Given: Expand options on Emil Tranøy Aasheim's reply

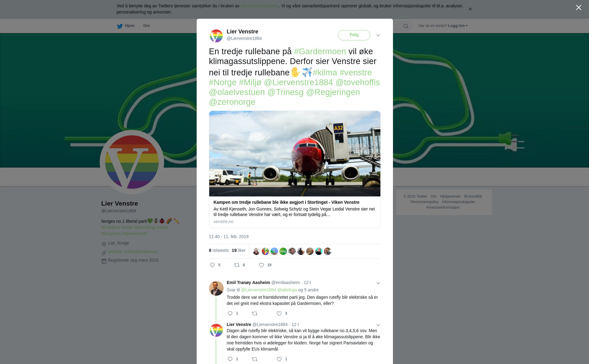Looking at the screenshot, I should point(378,283).
